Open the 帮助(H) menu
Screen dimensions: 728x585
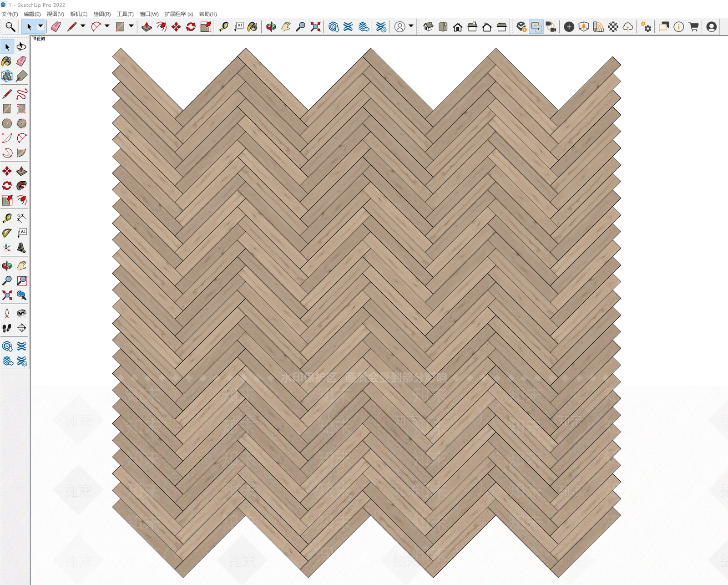pyautogui.click(x=208, y=14)
